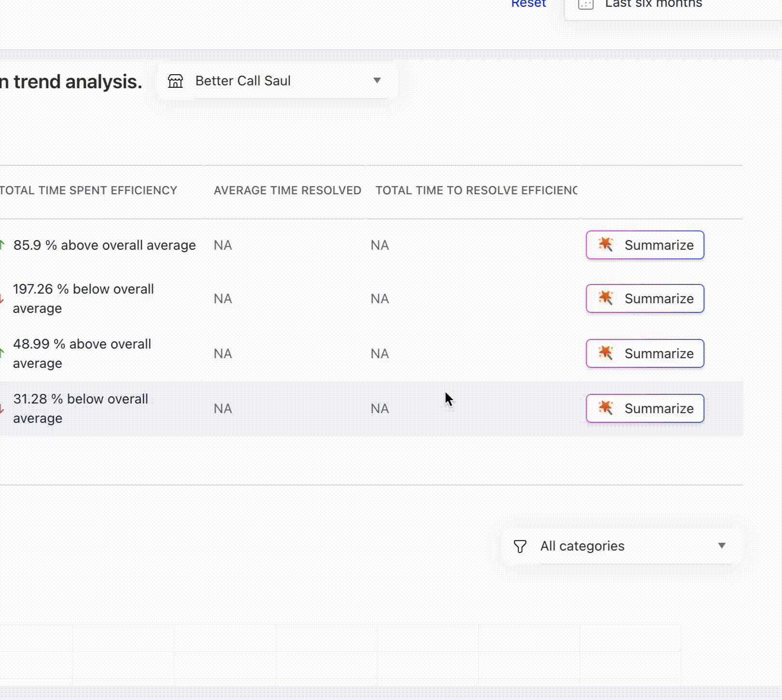Click the store icon beside Better Call Saul

click(175, 81)
